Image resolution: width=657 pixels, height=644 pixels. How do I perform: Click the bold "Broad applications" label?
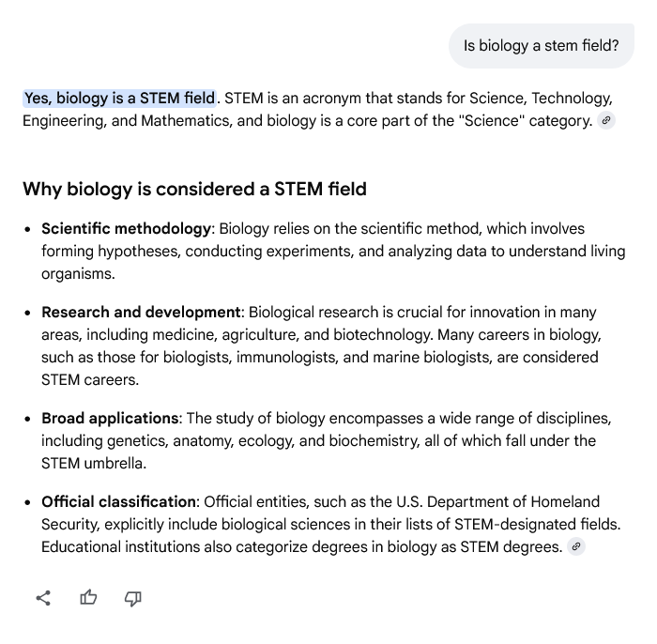tap(110, 419)
